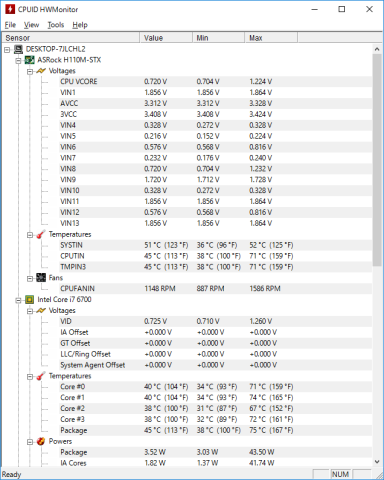Click the ASRock motherboard icon
This screenshot has height=480, width=384.
point(30,60)
